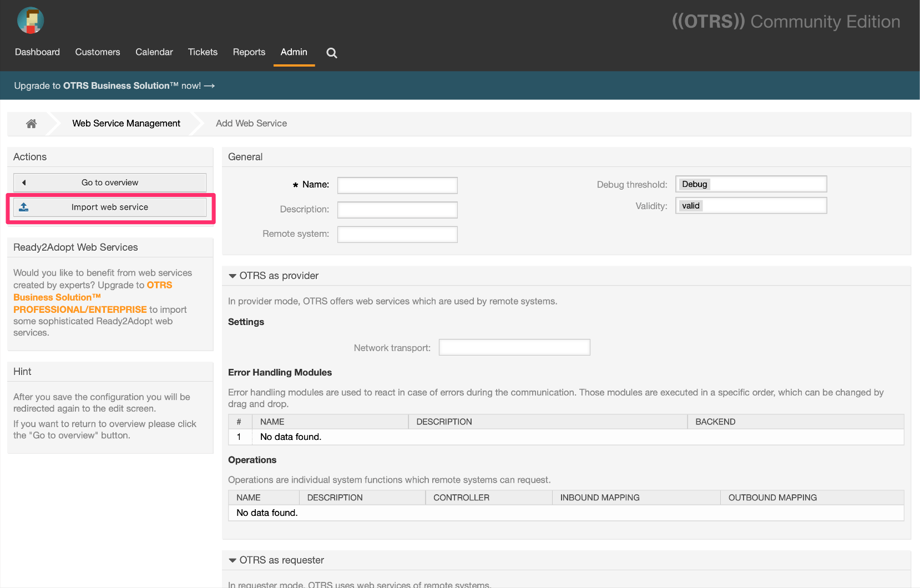Click the OTRS Business Solution upgrade link
Viewport: 920px width, 588px height.
(x=93, y=297)
